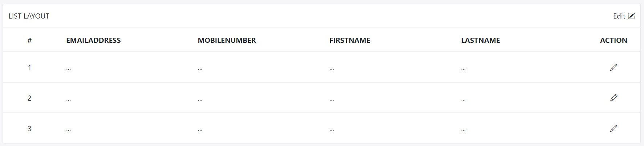Select row number 3
This screenshot has height=146, width=644.
coord(29,129)
